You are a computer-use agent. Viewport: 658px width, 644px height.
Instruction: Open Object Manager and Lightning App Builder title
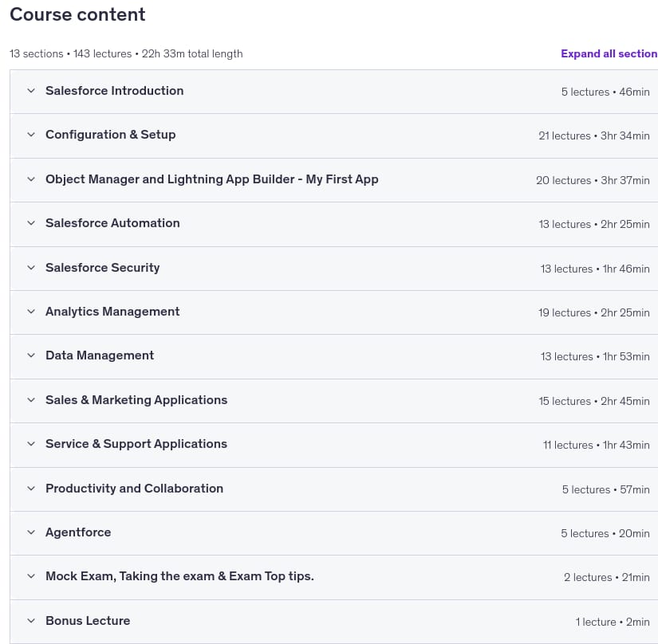212,179
